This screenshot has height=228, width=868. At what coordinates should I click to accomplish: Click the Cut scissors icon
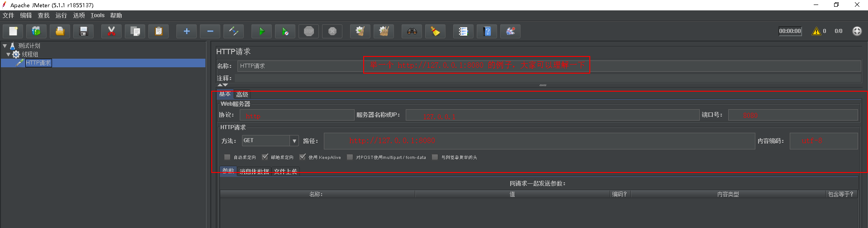tap(112, 31)
